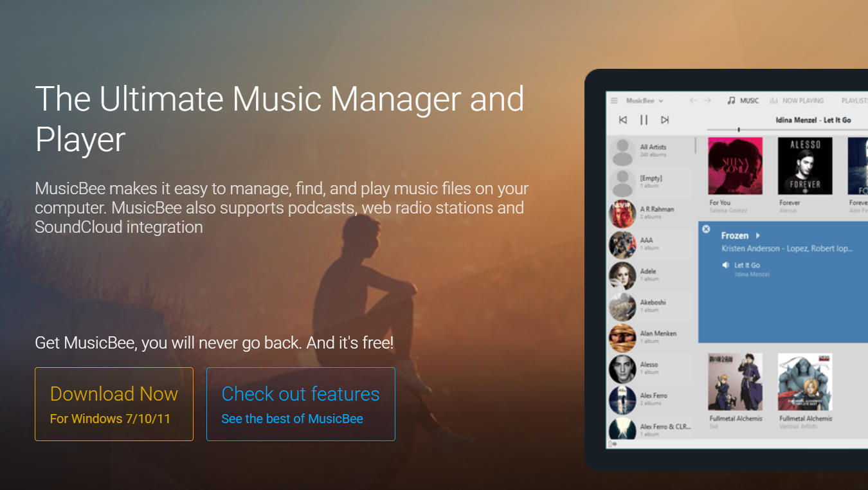This screenshot has height=490, width=868.
Task: Click the Now Playing bars icon
Action: coord(774,101)
